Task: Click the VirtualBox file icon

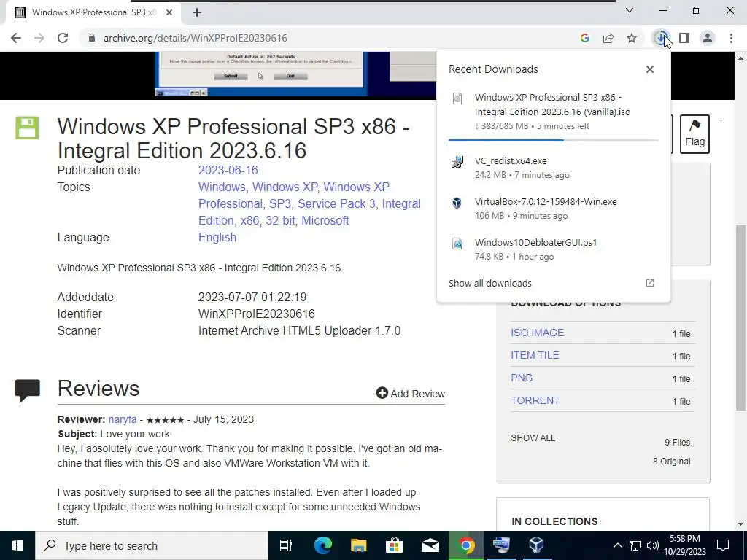Action: [x=457, y=203]
